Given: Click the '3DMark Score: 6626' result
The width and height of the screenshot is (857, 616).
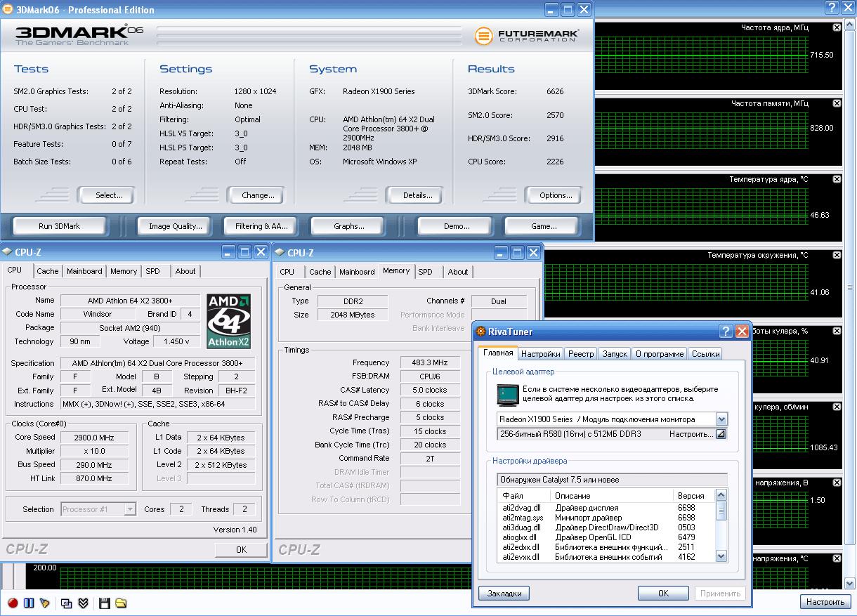Looking at the screenshot, I should tap(516, 91).
